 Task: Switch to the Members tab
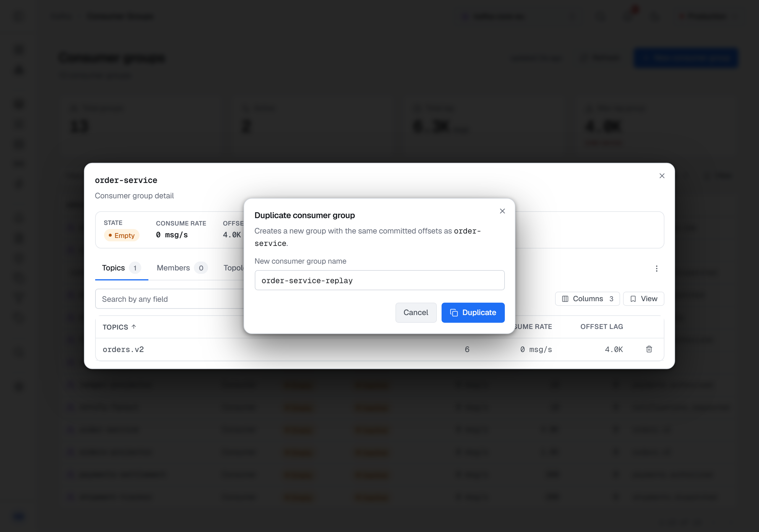(x=182, y=268)
